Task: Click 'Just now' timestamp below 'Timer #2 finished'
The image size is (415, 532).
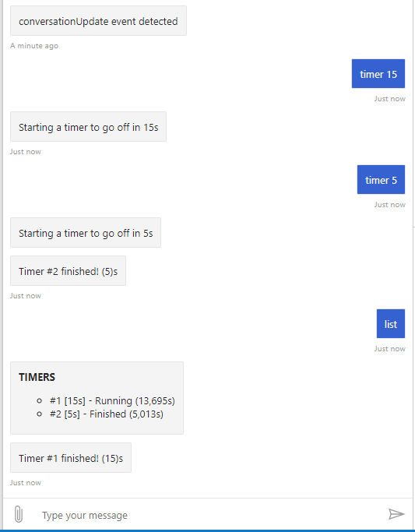Action: [x=26, y=295]
